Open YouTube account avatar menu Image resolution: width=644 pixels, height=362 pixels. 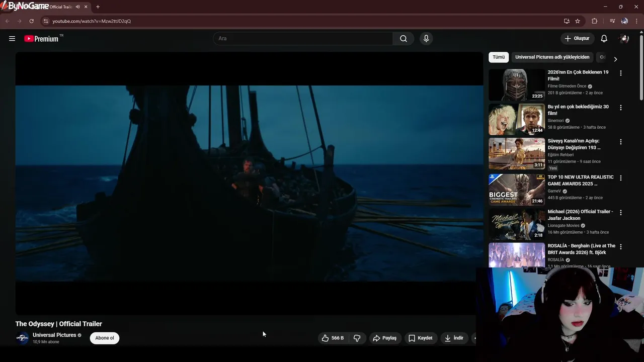pyautogui.click(x=624, y=39)
